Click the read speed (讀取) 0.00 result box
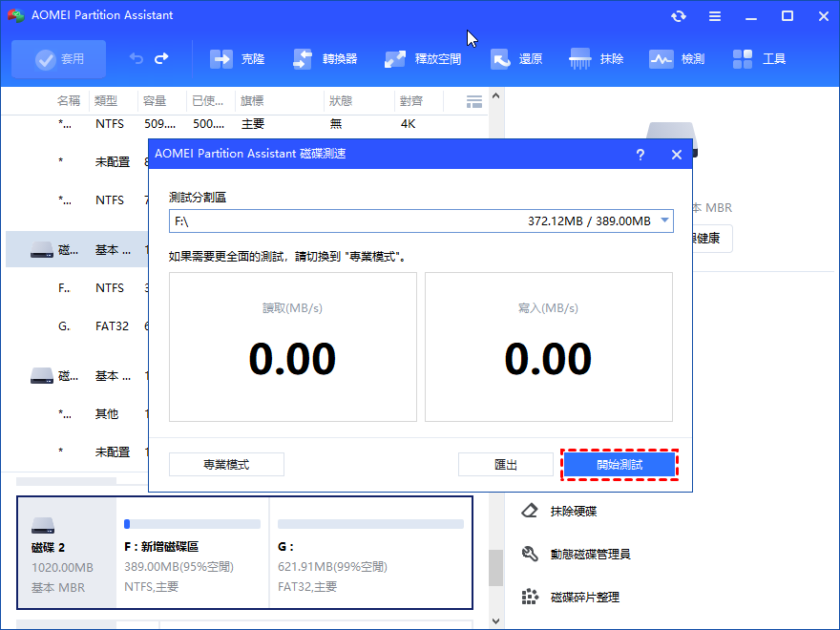 [x=292, y=346]
